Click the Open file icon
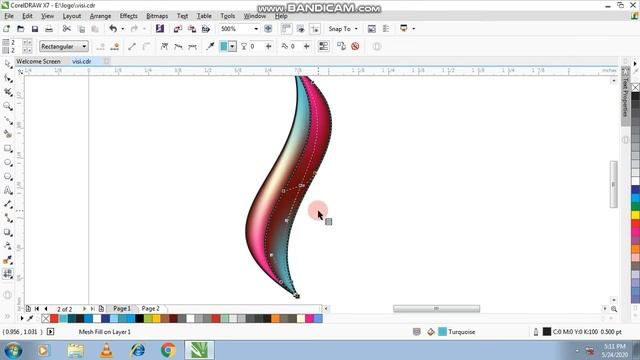The image size is (640, 360). 20,29
